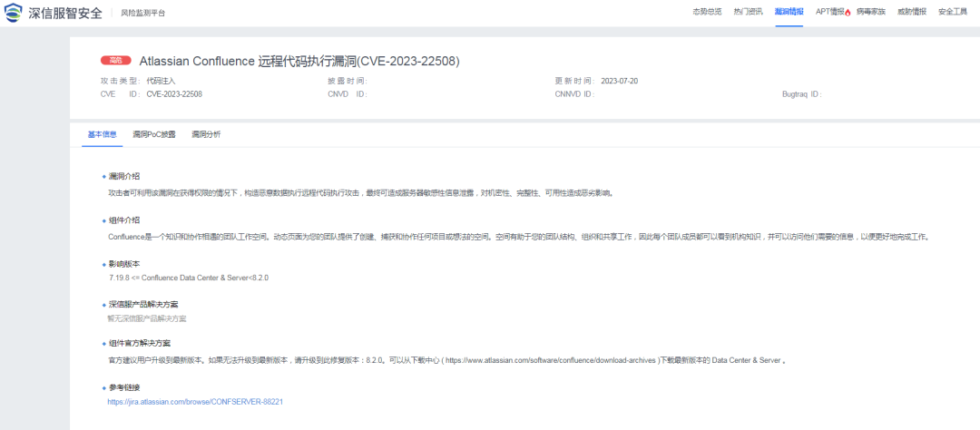Click the 深信服产品解决方案 heading
The image size is (980, 430).
click(143, 305)
